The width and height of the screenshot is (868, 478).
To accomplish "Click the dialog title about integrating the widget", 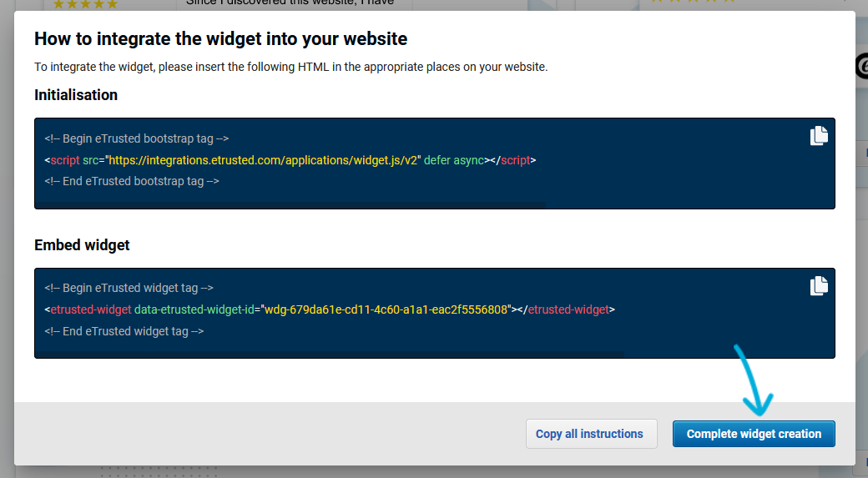I will tap(221, 38).
